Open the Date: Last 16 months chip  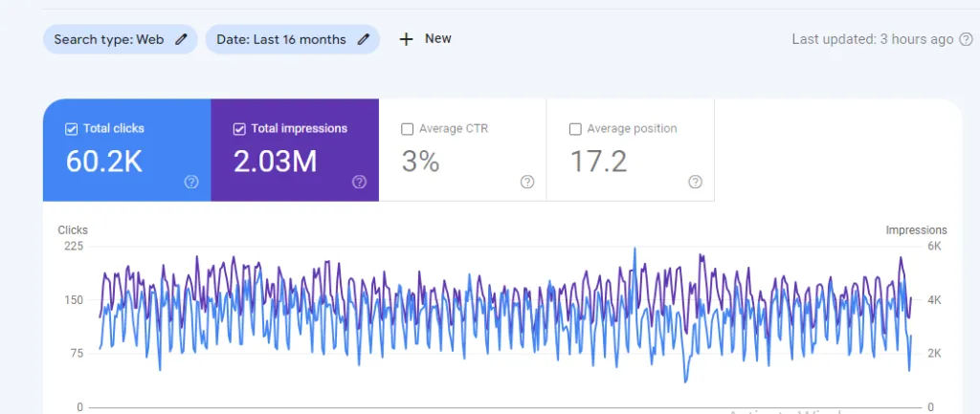[293, 39]
